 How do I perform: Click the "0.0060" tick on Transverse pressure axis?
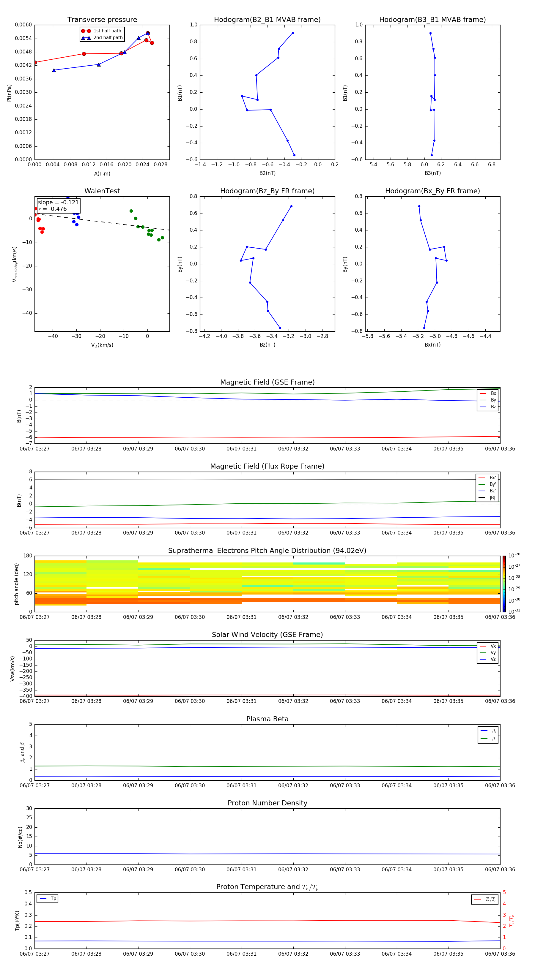(23, 25)
